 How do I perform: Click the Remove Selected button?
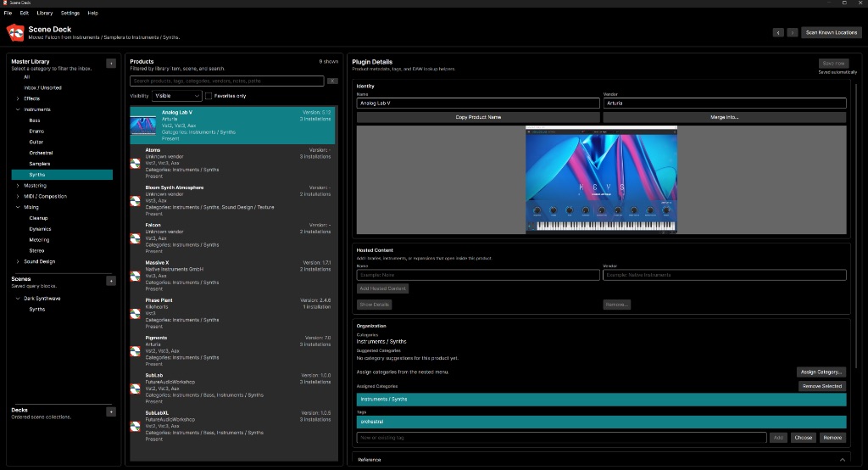(x=822, y=386)
